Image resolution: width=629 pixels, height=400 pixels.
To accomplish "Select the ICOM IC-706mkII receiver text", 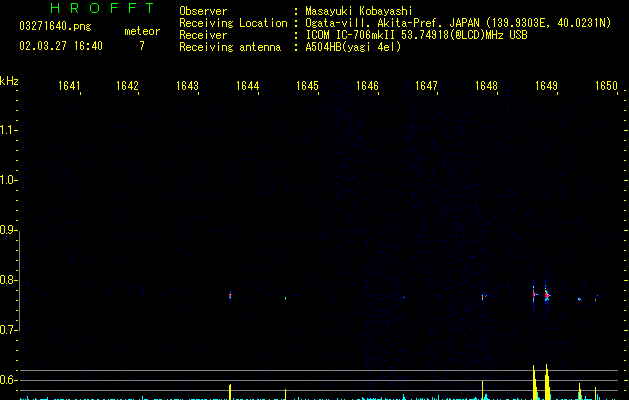I will click(x=416, y=35).
